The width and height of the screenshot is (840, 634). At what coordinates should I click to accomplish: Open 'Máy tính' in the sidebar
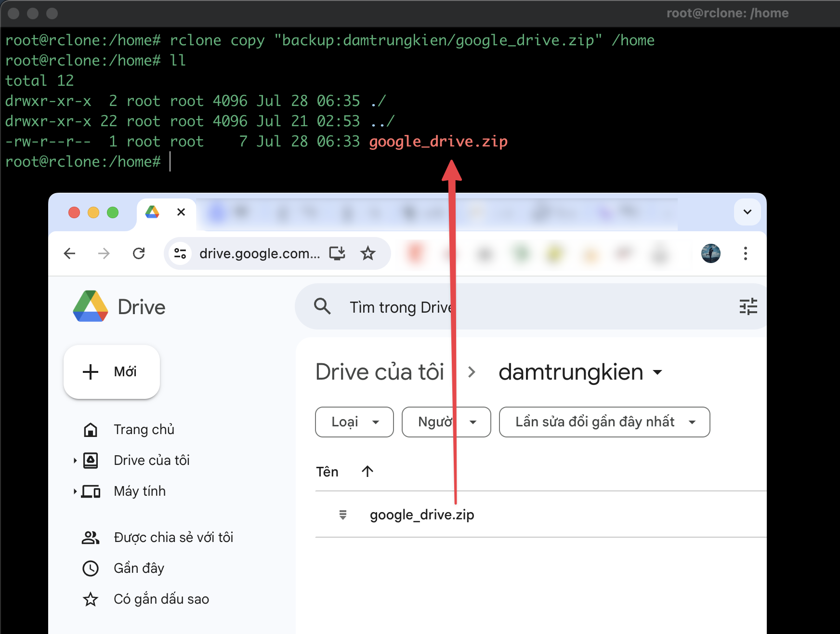point(140,491)
